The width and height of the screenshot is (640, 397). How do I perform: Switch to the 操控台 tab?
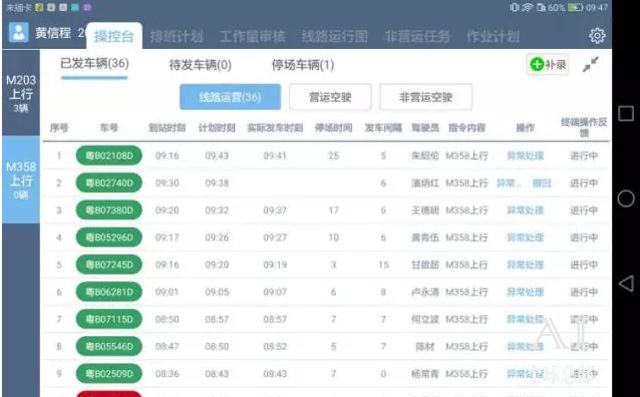(114, 36)
